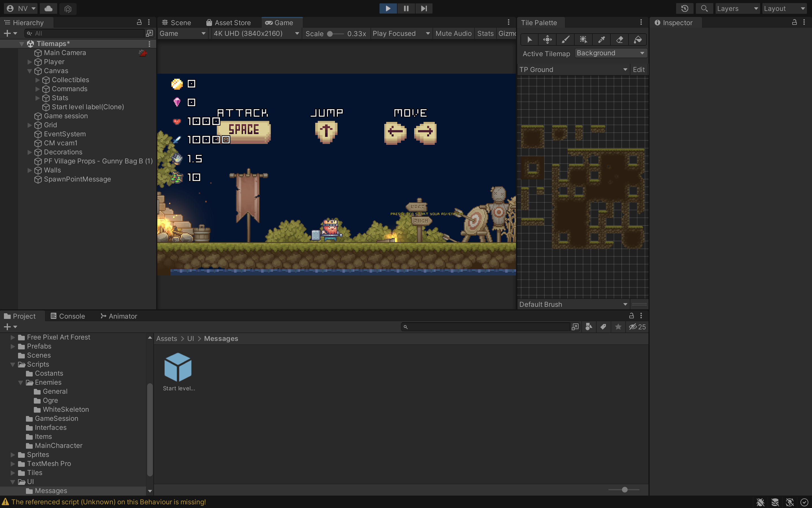Click the global search magnifier icon
812x508 pixels.
tap(704, 8)
